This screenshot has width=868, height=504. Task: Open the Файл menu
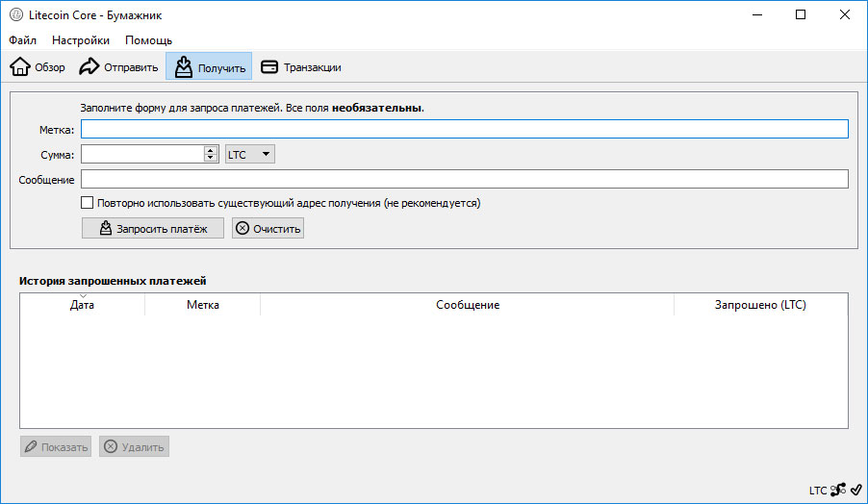click(x=23, y=40)
